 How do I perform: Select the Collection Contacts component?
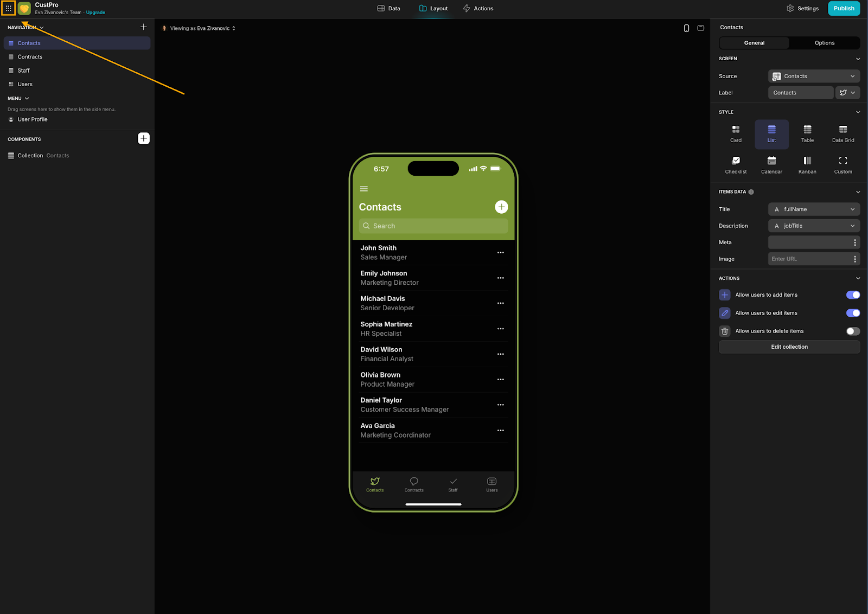[77, 156]
